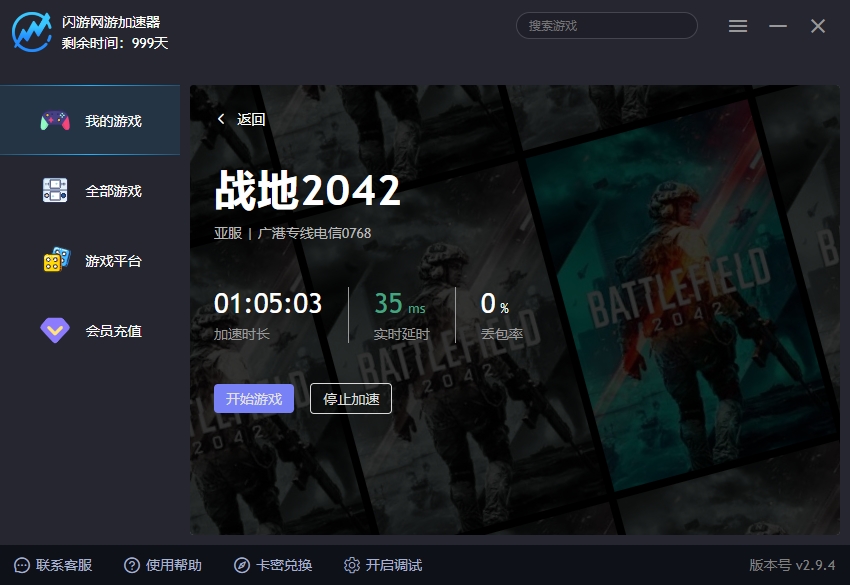
Task: Click the 剩余时间 999天 remaining time
Action: click(x=114, y=44)
